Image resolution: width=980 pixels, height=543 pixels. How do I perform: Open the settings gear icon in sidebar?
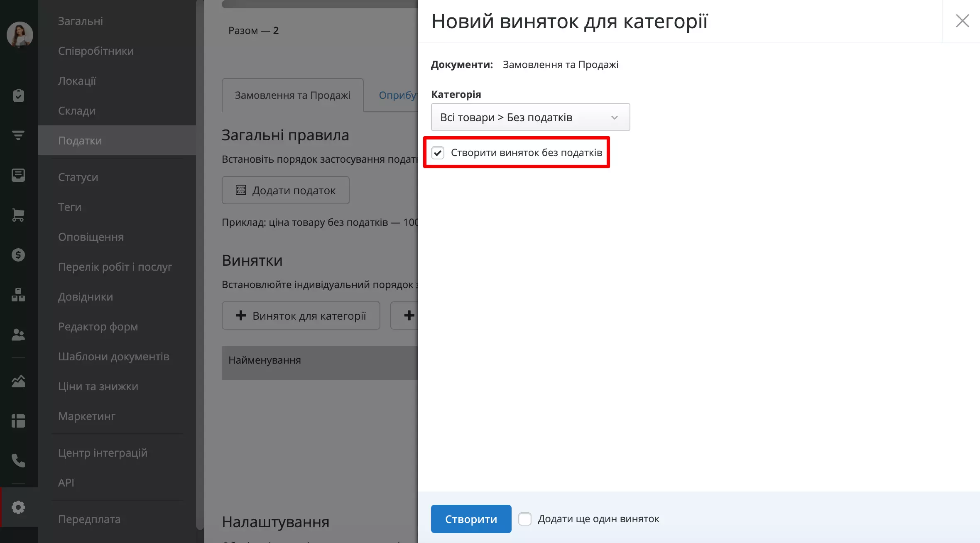pos(18,507)
